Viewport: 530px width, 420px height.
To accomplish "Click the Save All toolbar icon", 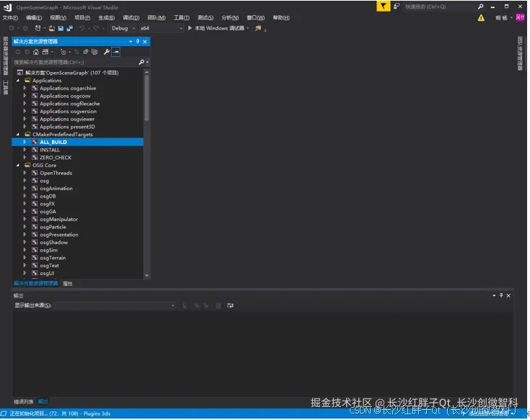I will 70,28.
